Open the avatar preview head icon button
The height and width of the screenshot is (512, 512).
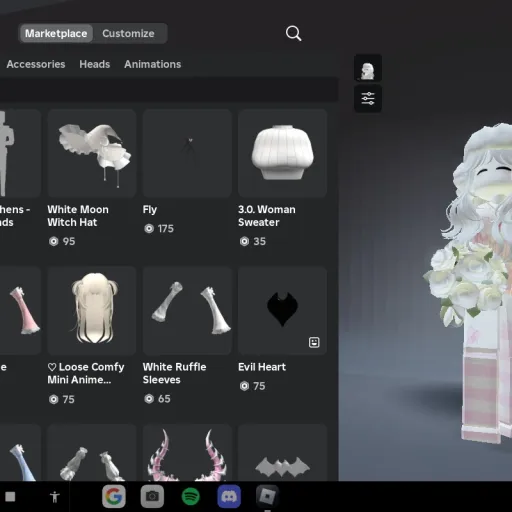(x=368, y=68)
